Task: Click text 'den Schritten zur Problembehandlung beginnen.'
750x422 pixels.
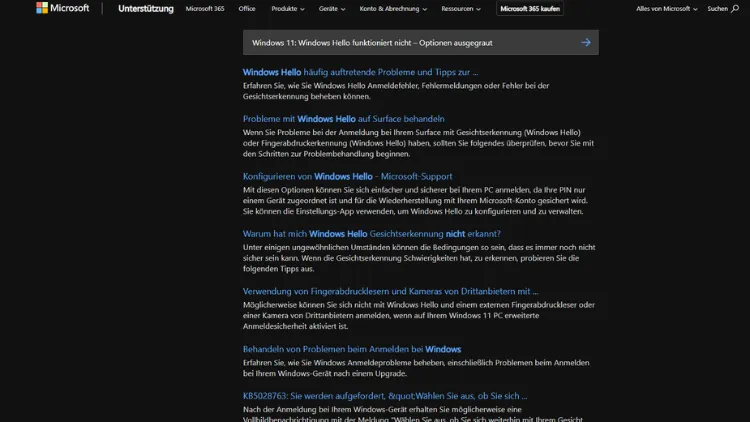Action: point(326,154)
